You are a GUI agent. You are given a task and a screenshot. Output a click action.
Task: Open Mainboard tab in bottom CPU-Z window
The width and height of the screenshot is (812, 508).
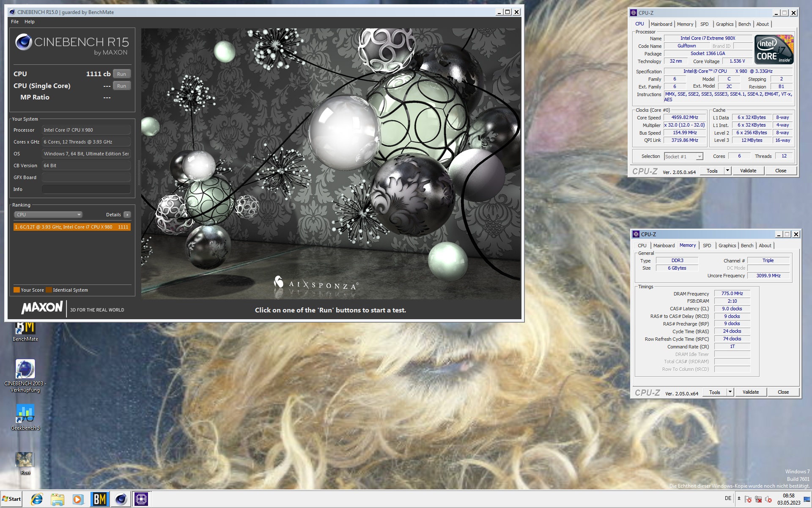pyautogui.click(x=664, y=246)
